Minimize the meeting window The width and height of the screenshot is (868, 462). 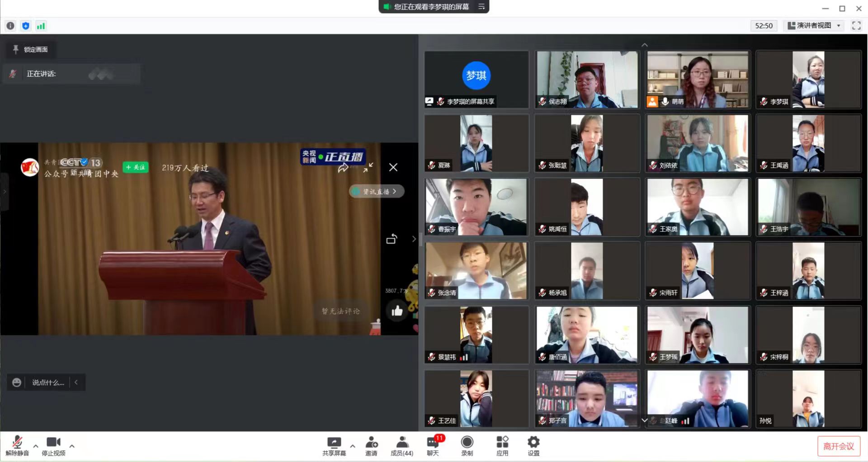[x=825, y=9]
